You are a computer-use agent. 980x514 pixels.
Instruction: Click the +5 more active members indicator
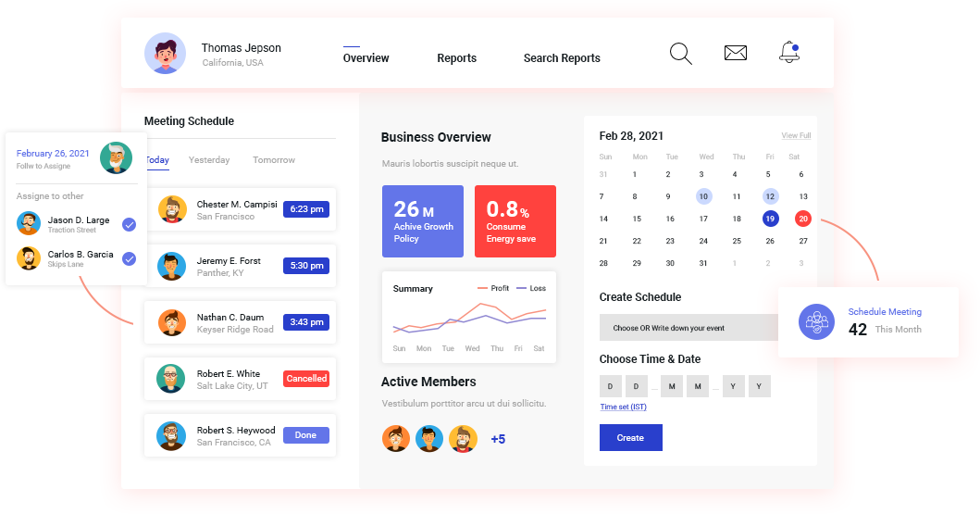498,439
